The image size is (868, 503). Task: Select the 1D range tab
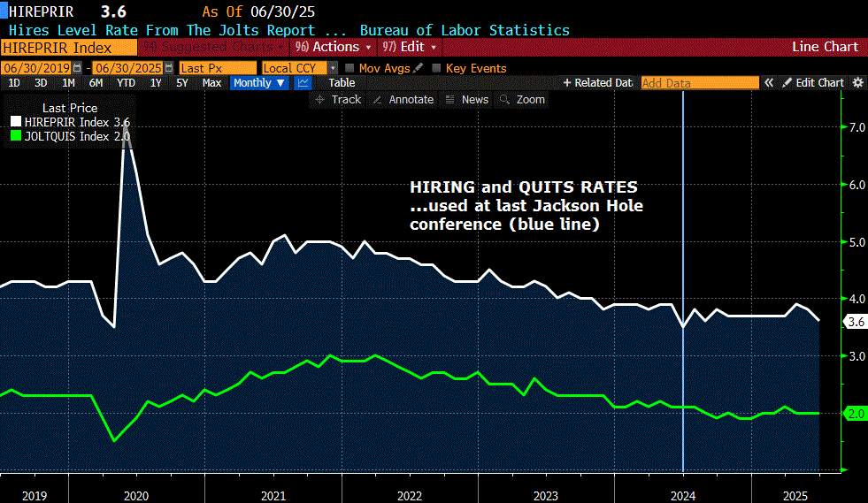14,83
